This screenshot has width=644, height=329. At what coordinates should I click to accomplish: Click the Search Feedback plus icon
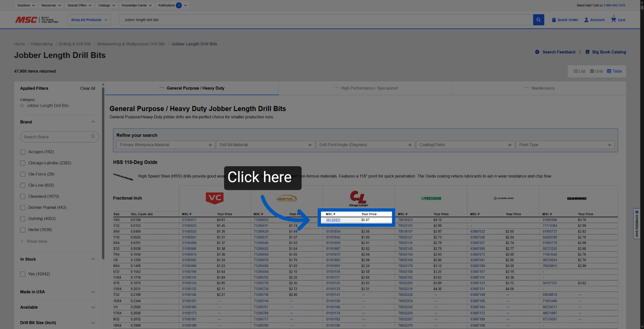[537, 52]
